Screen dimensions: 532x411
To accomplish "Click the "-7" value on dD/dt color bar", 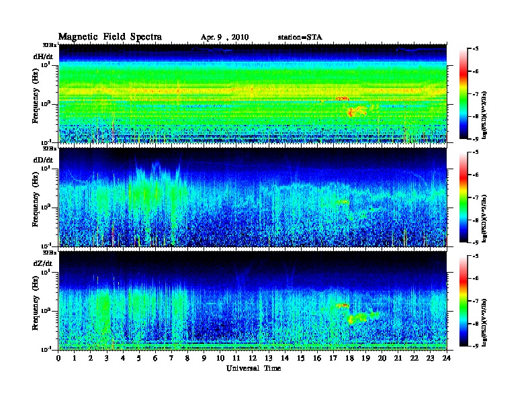I will tap(476, 197).
